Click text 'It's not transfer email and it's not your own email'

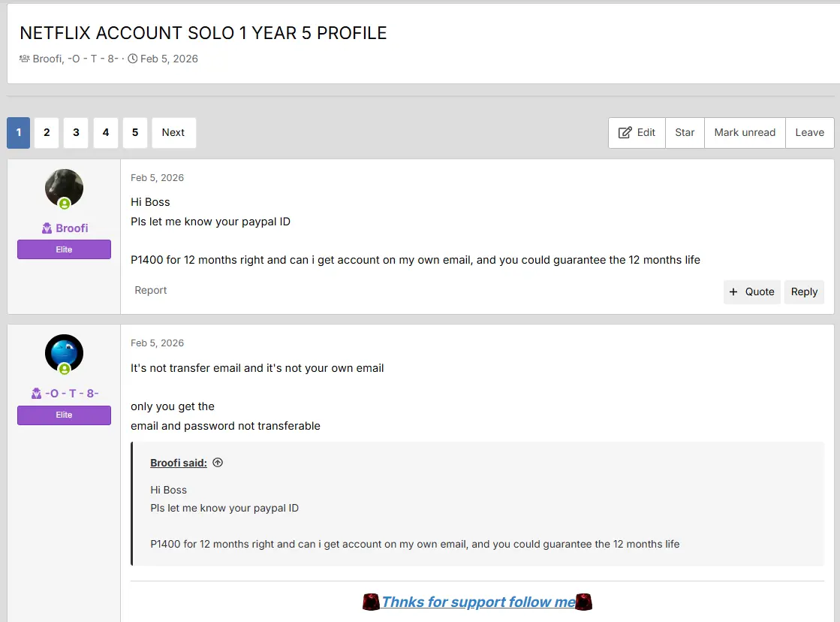tap(257, 368)
